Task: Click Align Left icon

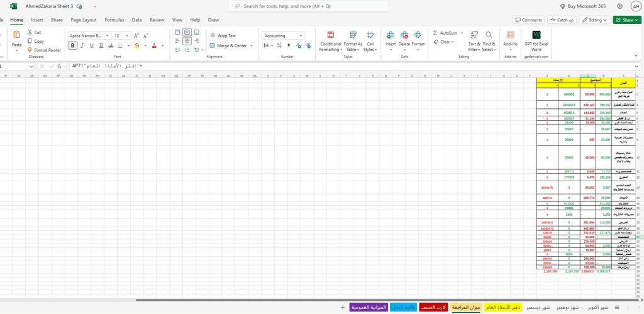Action: click(x=177, y=41)
